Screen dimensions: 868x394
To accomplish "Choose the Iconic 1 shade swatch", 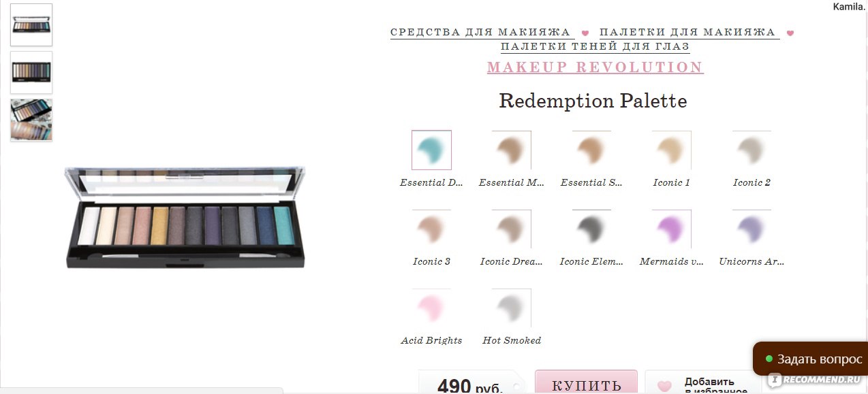I will pos(672,150).
